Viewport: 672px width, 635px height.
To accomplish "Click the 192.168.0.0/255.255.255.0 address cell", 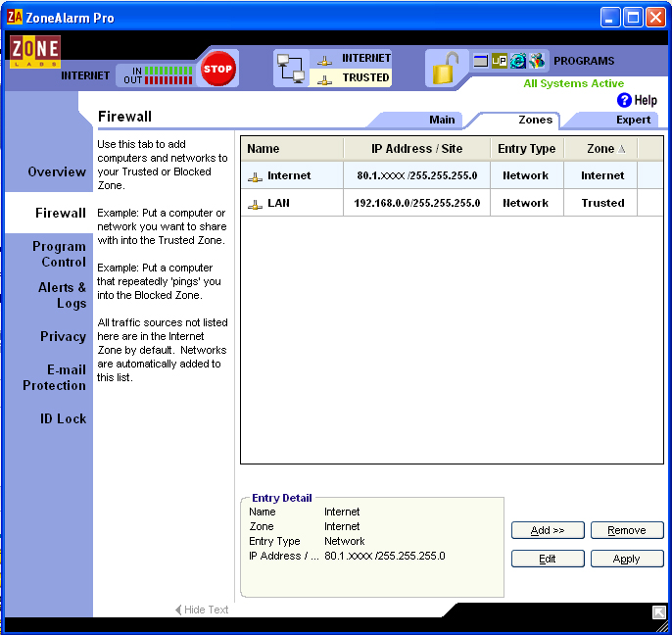I will 417,203.
